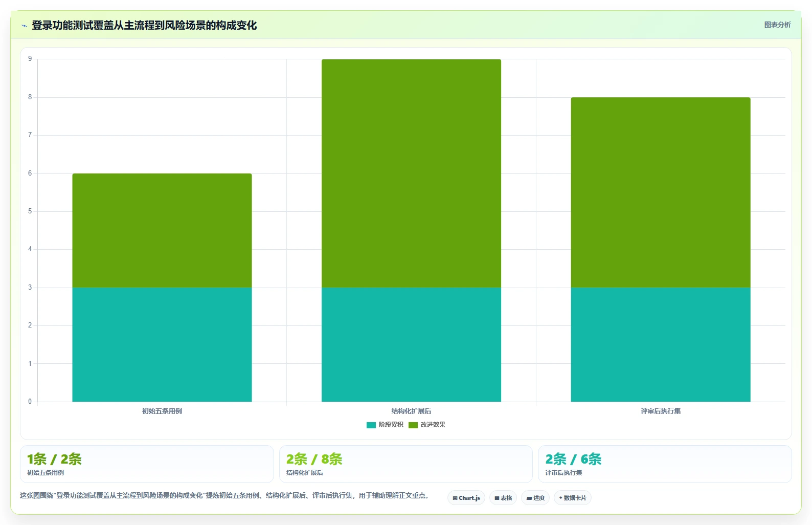
Task: Click the teal bar segment for 结构化扩展后
Action: (x=411, y=344)
